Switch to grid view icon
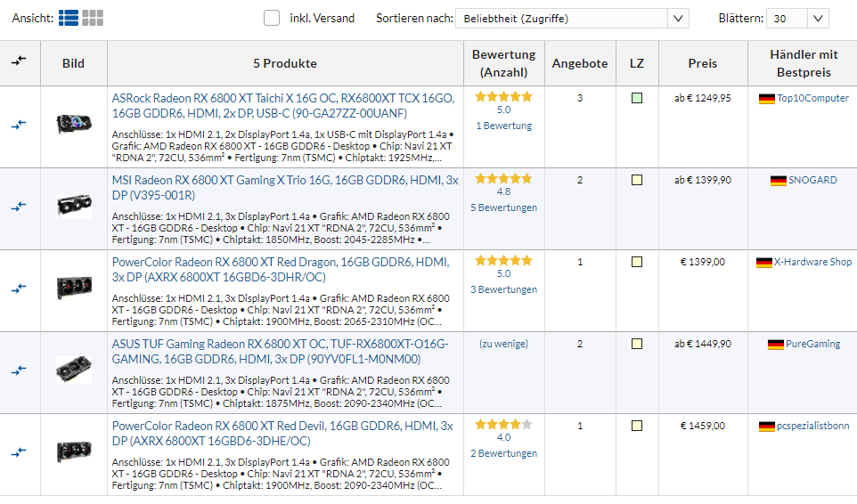The image size is (857, 504). tap(93, 18)
